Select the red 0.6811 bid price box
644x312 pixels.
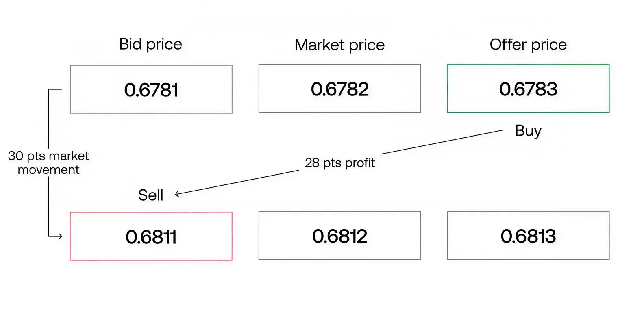151,236
